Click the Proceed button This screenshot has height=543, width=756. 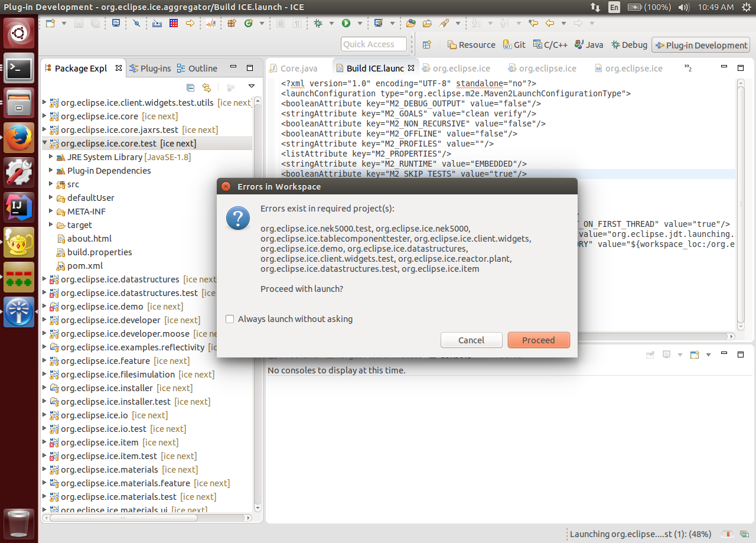538,340
